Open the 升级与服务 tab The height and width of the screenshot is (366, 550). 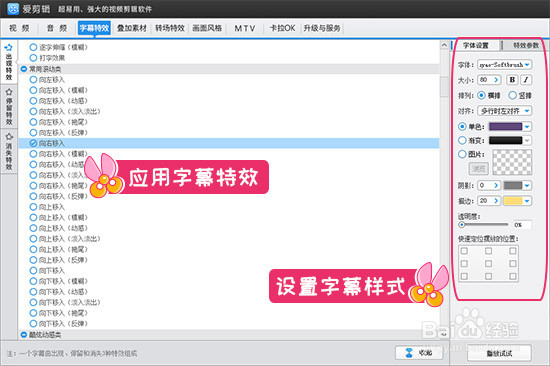(322, 28)
